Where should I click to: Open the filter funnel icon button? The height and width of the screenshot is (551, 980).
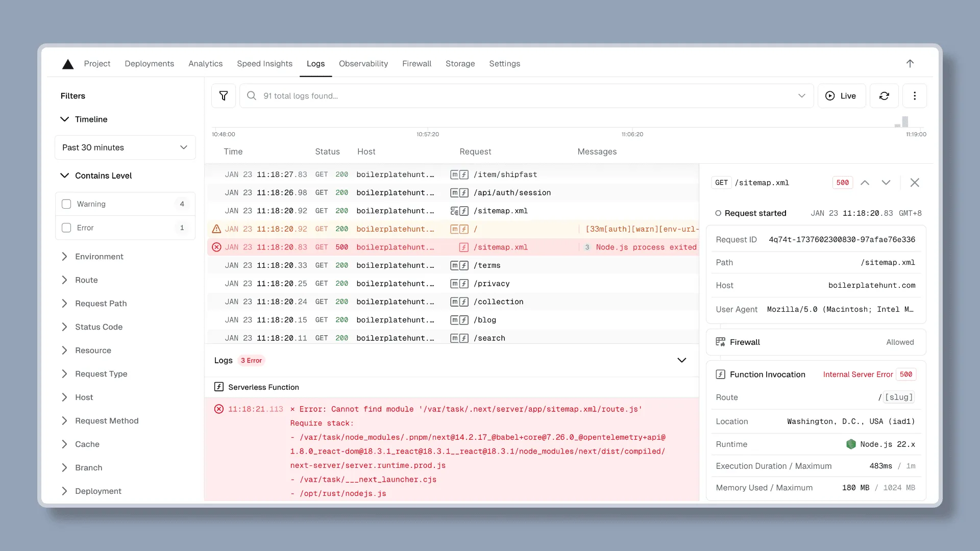[224, 96]
